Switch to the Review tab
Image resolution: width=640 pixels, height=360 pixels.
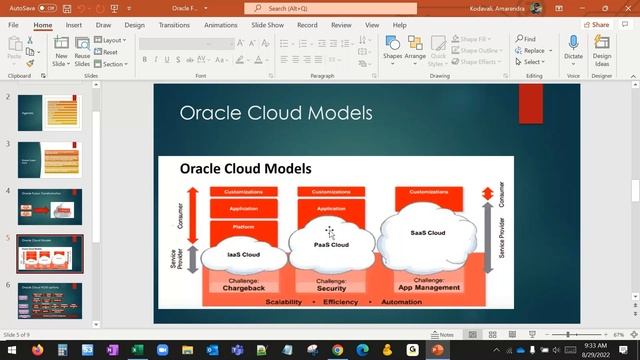(x=341, y=25)
